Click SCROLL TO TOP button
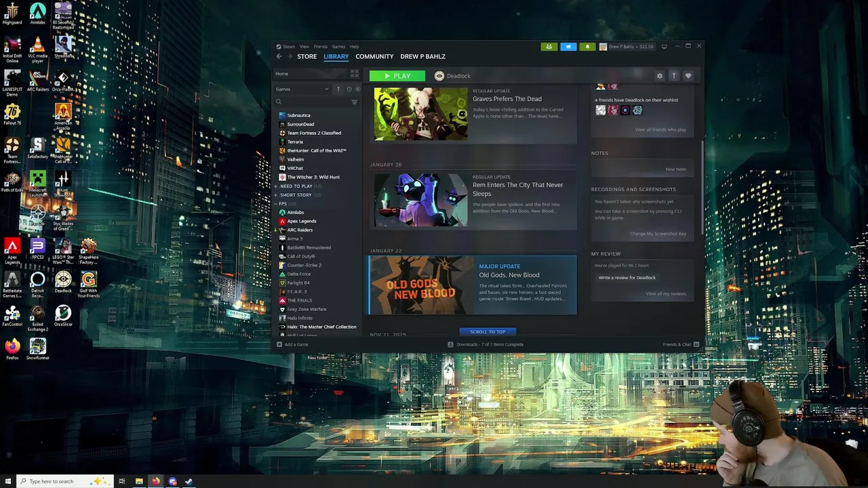This screenshot has height=488, width=868. click(488, 331)
